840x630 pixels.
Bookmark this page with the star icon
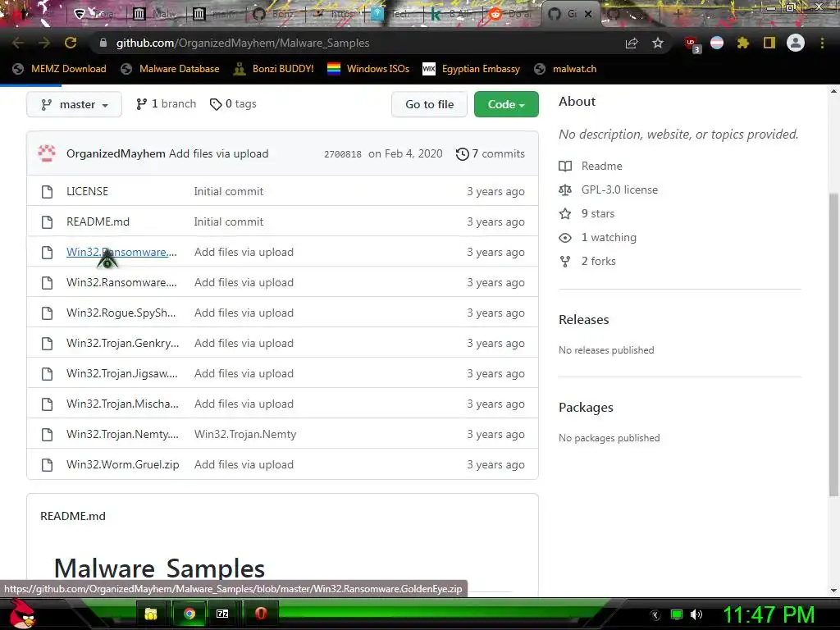(658, 43)
